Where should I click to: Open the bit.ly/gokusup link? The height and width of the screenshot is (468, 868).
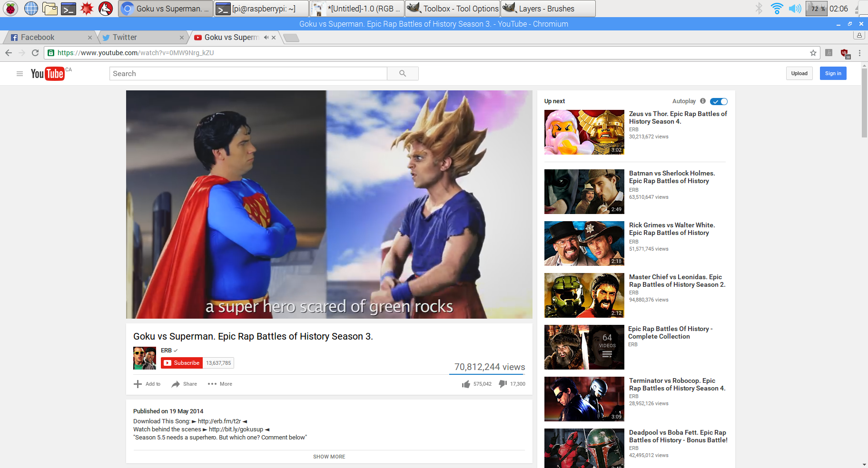(236, 429)
